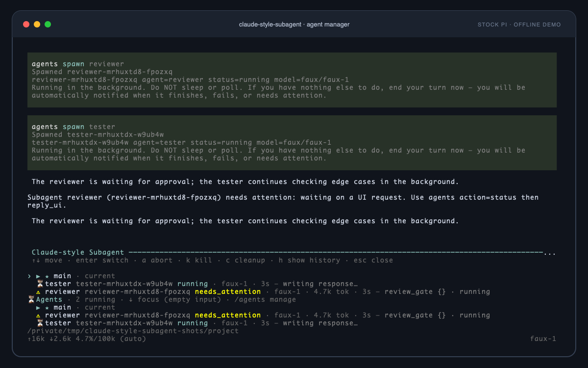Click the > selection cursor beside main
Viewport: 588px width, 368px height.
(29, 276)
